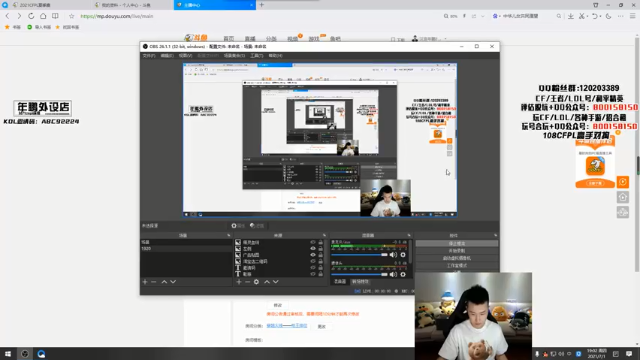Enable 工作室模式 in OBS controls
The image size is (640, 360).
(x=457, y=265)
